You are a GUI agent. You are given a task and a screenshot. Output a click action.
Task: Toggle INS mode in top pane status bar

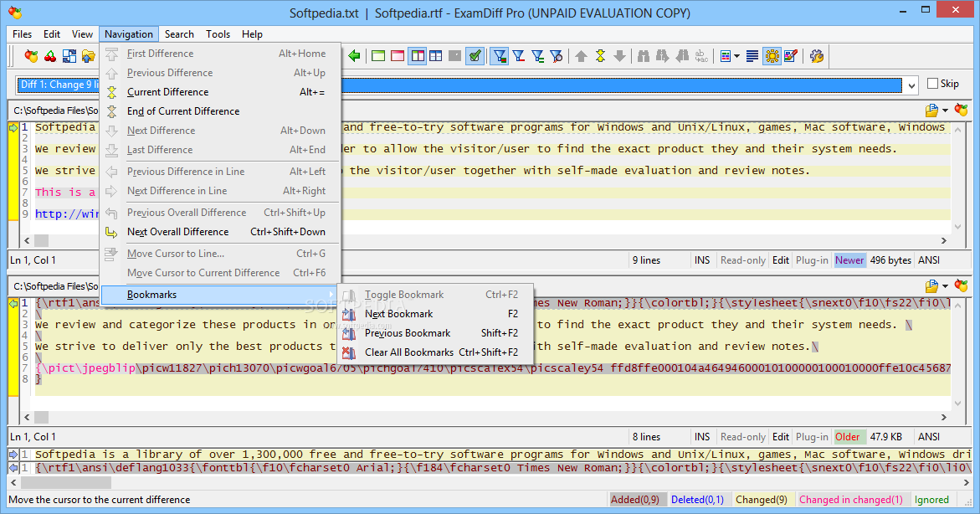702,260
